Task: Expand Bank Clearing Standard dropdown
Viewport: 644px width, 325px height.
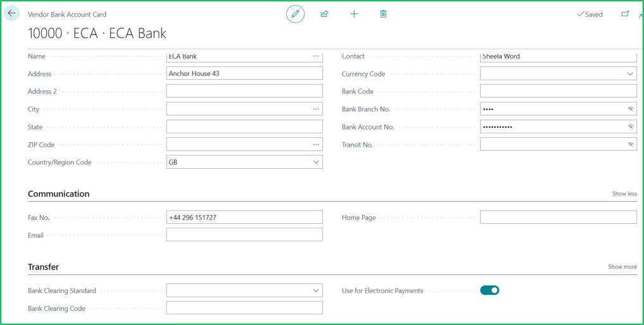Action: coord(316,290)
